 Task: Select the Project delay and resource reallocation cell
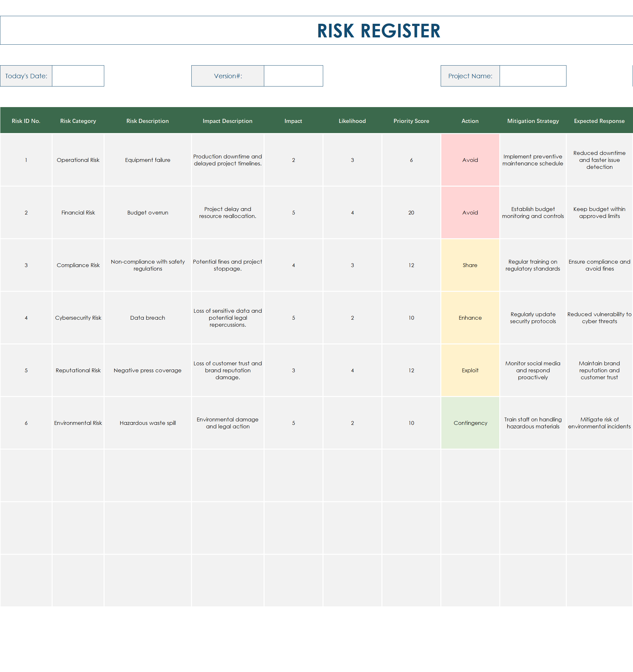coord(228,213)
